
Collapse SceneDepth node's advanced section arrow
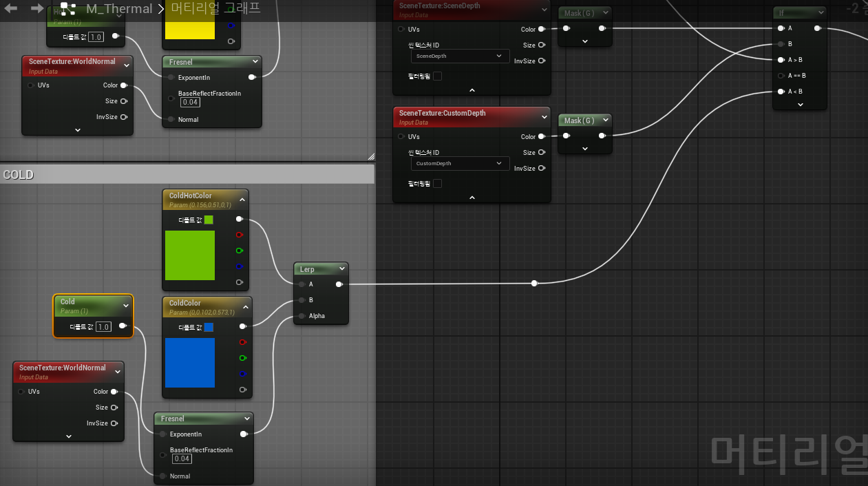coord(472,89)
